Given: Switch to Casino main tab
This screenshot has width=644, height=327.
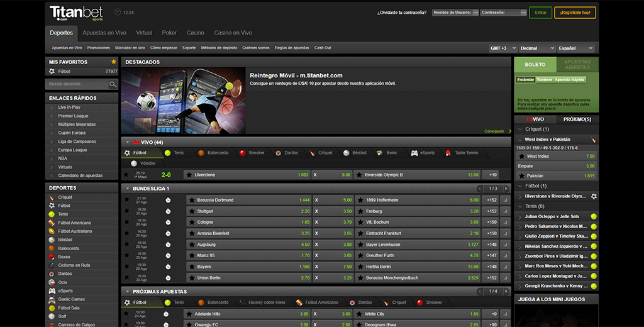Looking at the screenshot, I should [x=196, y=33].
